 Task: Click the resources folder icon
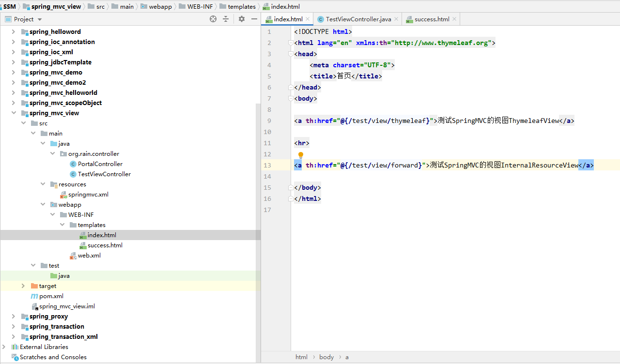click(54, 184)
